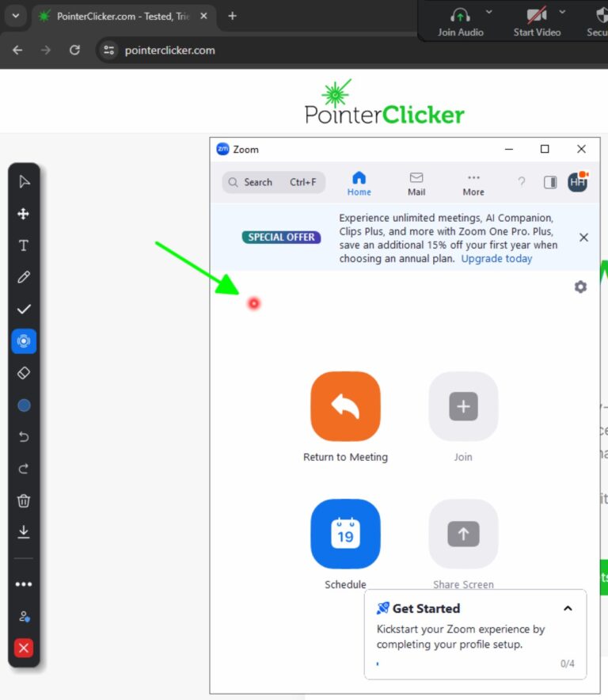Collapse the Get Started card
The height and width of the screenshot is (700, 608).
[568, 608]
